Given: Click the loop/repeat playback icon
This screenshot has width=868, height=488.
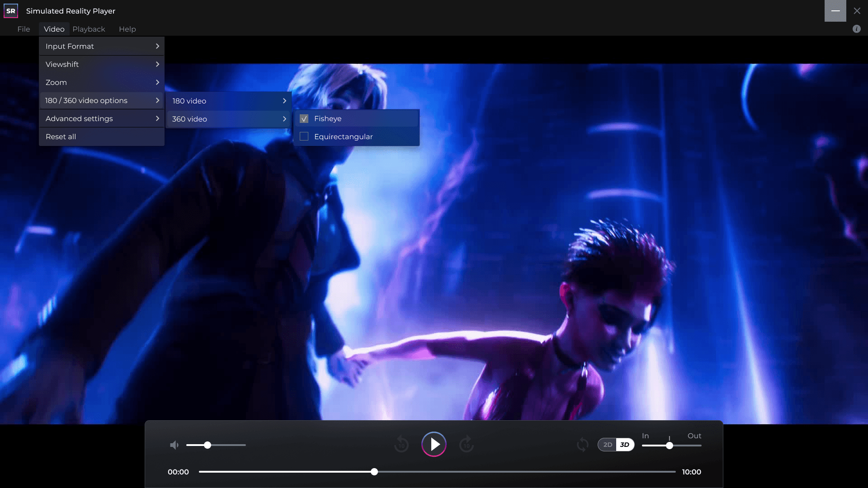Looking at the screenshot, I should [583, 445].
